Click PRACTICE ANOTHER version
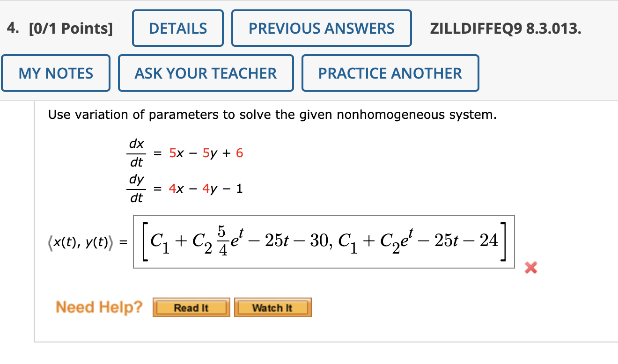Viewport: 618px width, 364px height. [x=390, y=73]
